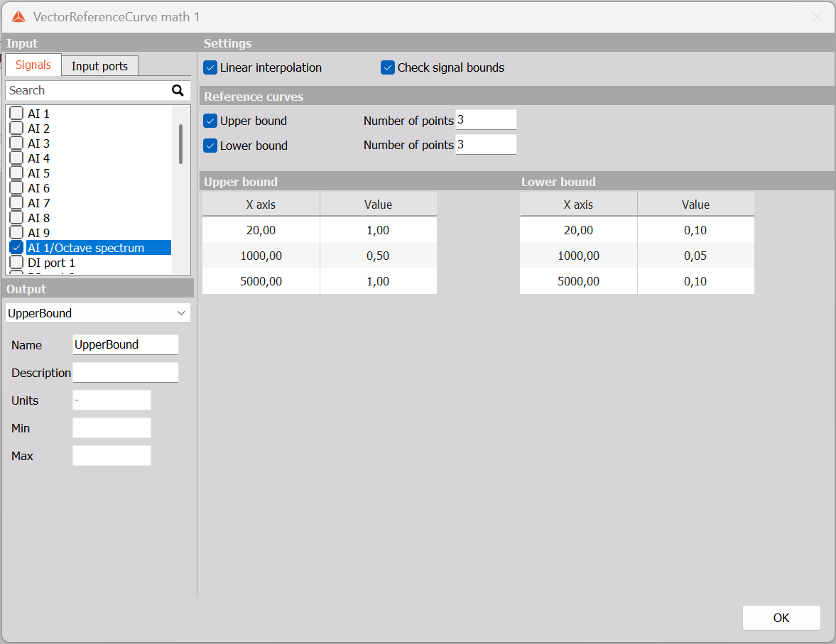Open the Input ports tab
This screenshot has height=644, width=836.
click(x=99, y=66)
